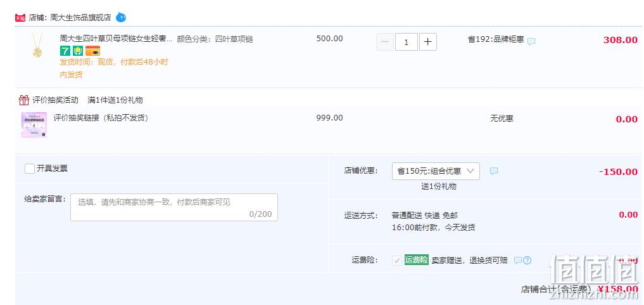This screenshot has height=305, width=644.
Task: Click the orange credit card payment badge
Action: (x=92, y=51)
